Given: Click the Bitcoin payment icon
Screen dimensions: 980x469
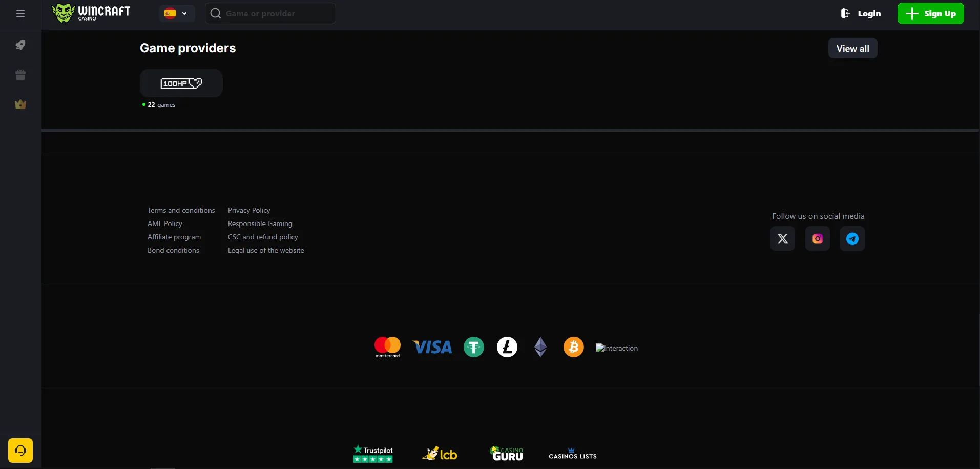Looking at the screenshot, I should pos(574,347).
